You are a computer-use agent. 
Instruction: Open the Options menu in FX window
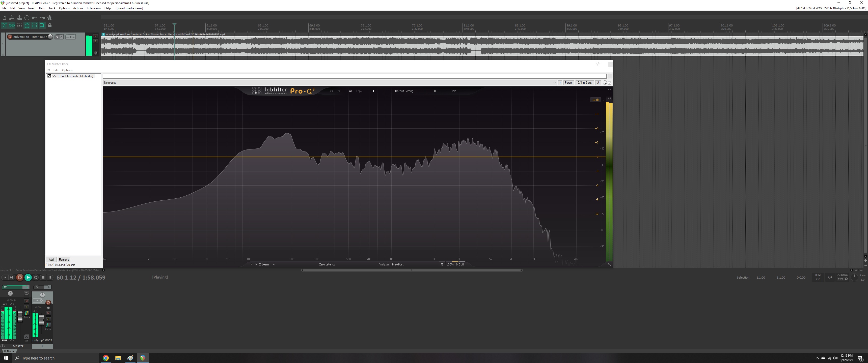pyautogui.click(x=67, y=70)
